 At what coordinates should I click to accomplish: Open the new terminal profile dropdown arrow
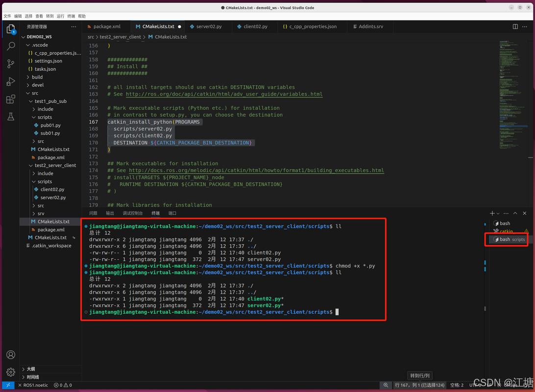pos(498,214)
